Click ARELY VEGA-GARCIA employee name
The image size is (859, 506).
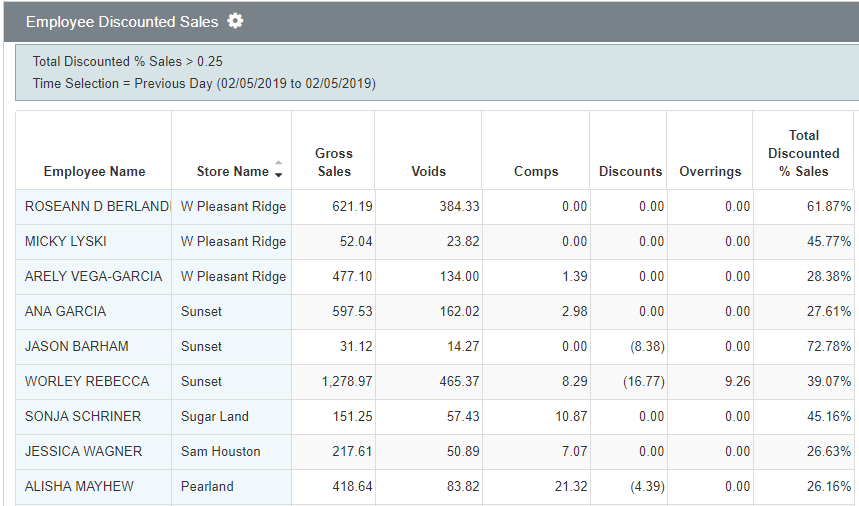pyautogui.click(x=93, y=276)
